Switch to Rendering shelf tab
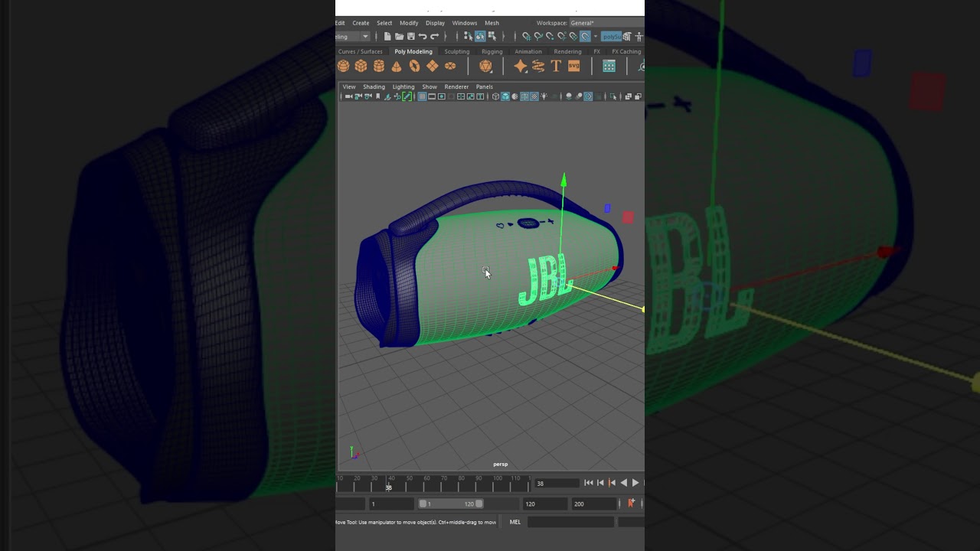The image size is (980, 551). [x=567, y=51]
